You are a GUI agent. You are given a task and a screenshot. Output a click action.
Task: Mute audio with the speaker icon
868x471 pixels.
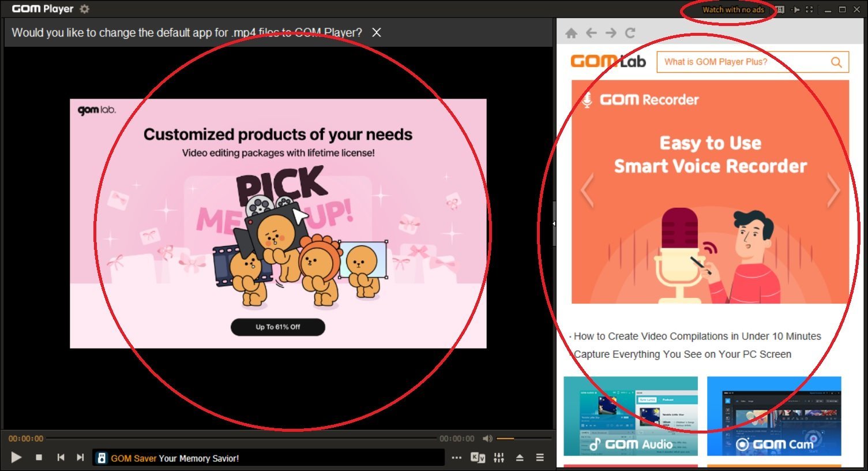coord(487,439)
